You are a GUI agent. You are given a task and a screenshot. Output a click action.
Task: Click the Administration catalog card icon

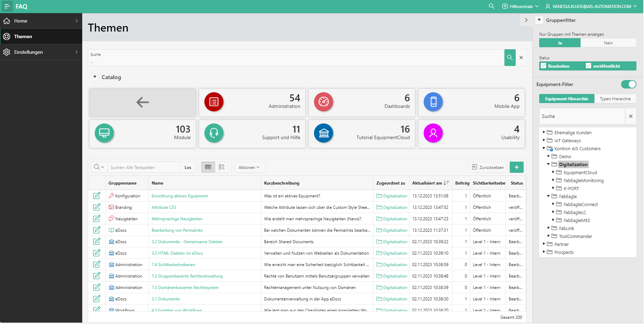[x=214, y=102]
